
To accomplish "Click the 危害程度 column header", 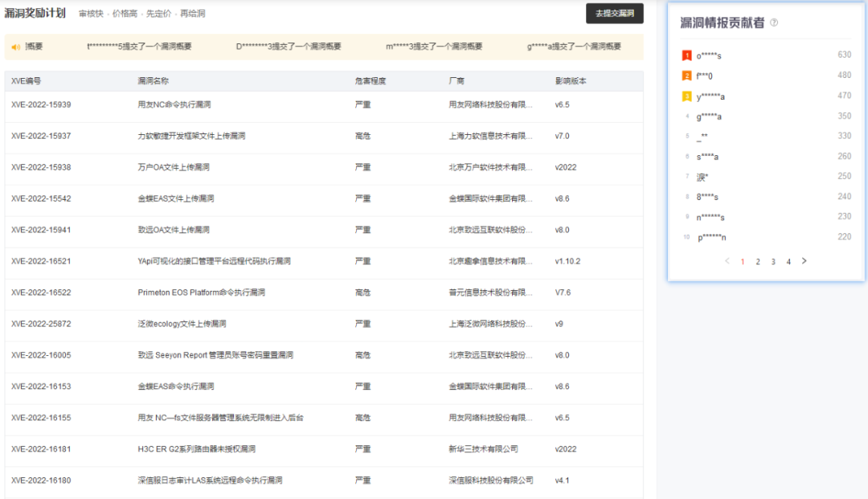I will click(x=371, y=81).
